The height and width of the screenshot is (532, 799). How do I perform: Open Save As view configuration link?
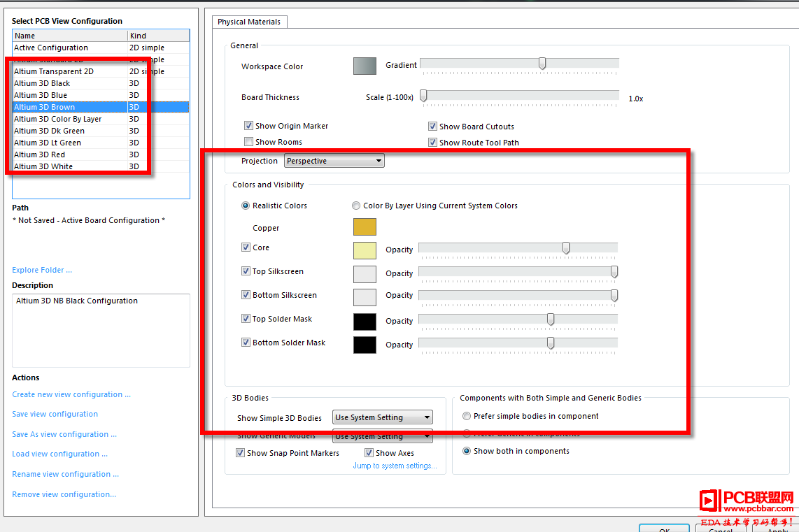[64, 434]
